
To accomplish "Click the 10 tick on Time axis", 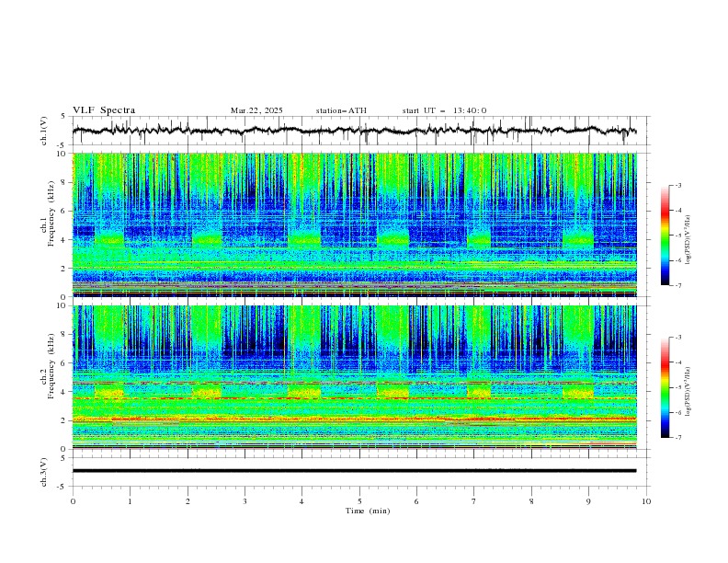I will [646, 501].
